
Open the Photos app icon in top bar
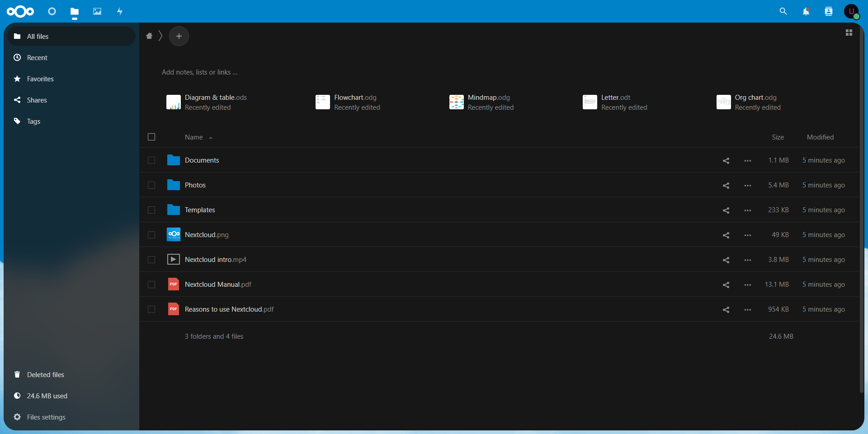[x=97, y=11]
